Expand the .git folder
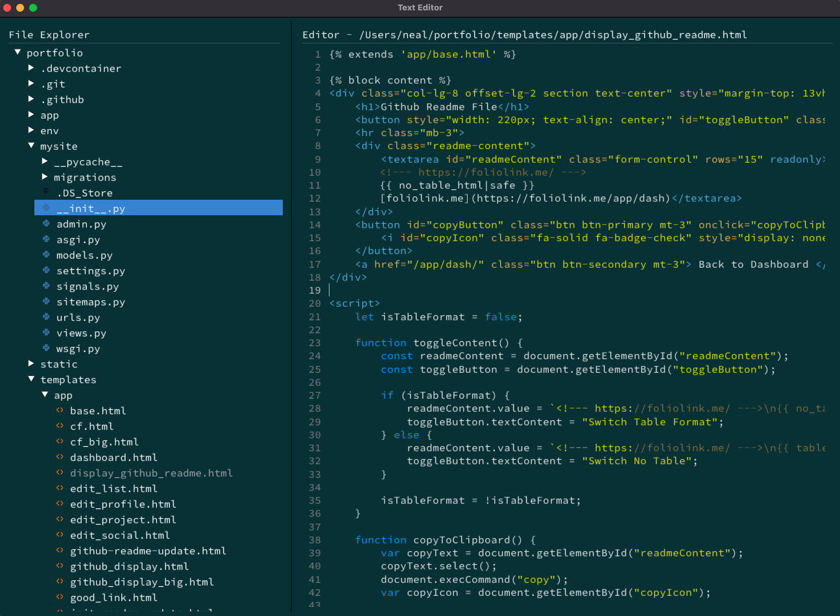 pyautogui.click(x=30, y=84)
